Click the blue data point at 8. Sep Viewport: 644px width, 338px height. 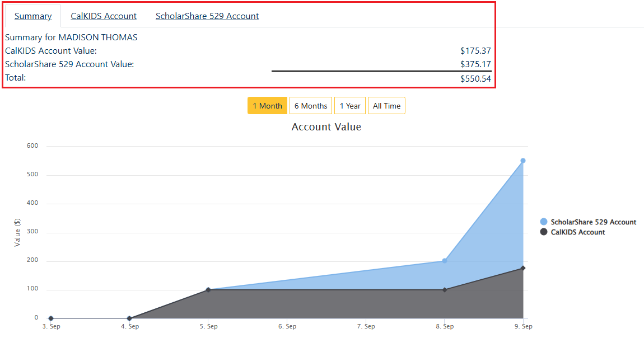click(445, 261)
